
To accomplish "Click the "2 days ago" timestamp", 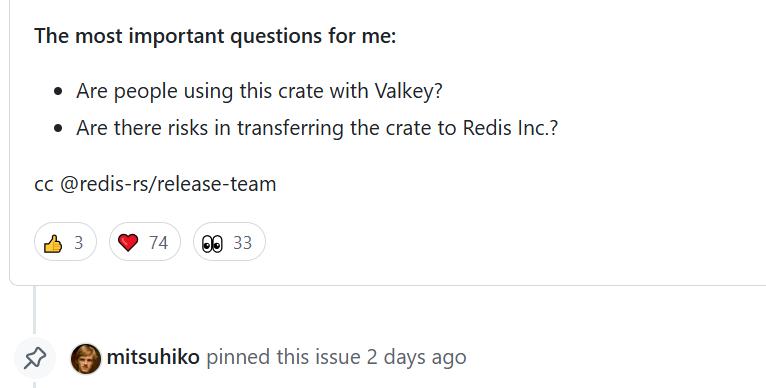I will (x=416, y=357).
